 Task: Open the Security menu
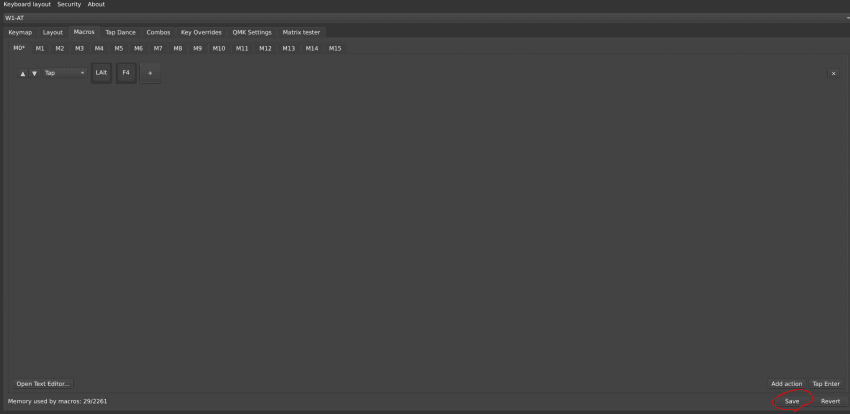coord(69,4)
